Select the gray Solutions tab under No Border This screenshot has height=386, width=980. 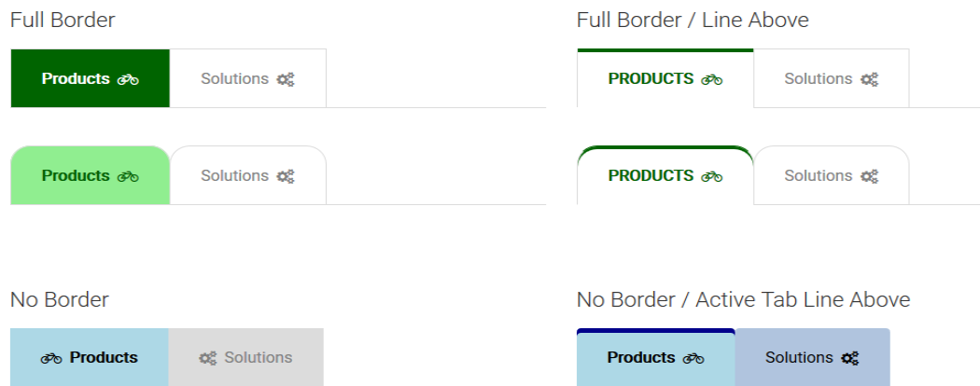pos(246,357)
